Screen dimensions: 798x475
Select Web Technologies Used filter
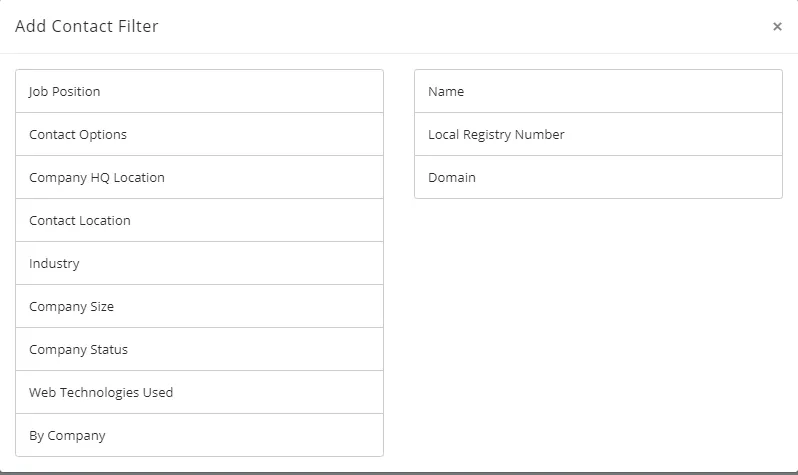tap(199, 392)
